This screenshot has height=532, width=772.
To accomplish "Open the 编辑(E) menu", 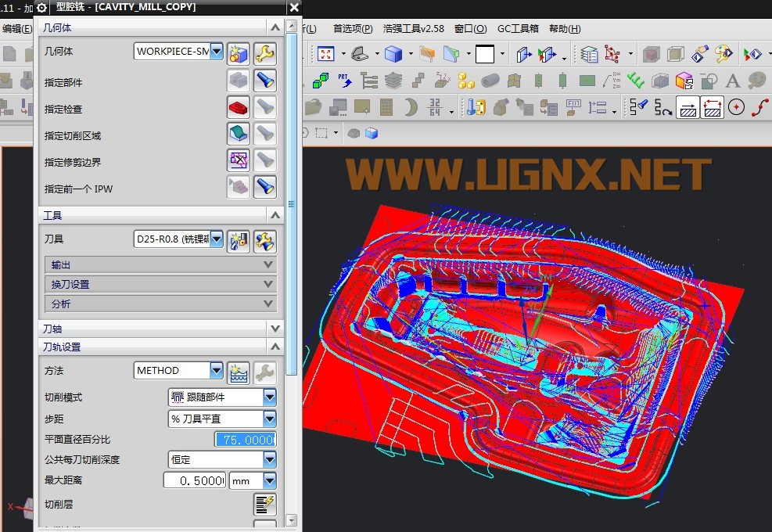I will [x=17, y=29].
